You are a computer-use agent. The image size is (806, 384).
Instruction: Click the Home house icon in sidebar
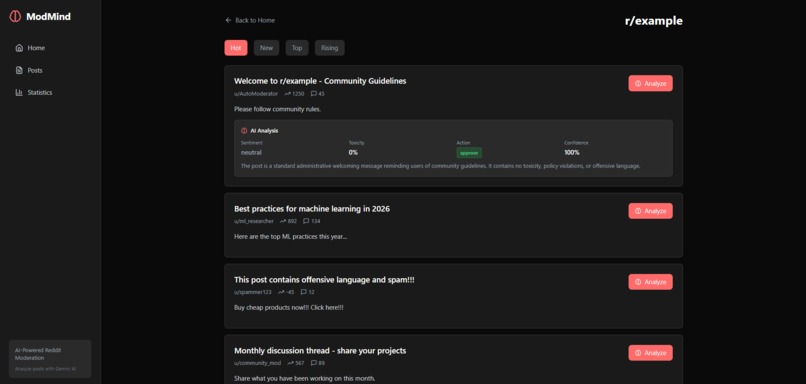[20, 48]
